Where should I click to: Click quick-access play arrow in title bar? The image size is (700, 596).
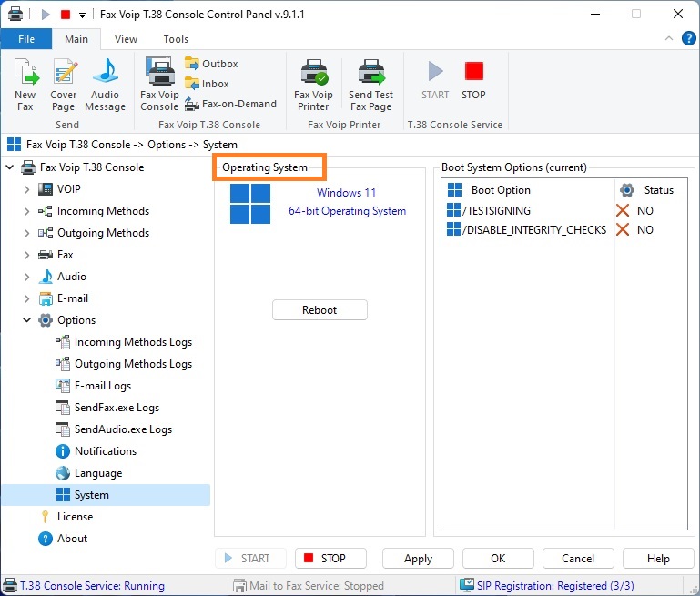point(46,15)
